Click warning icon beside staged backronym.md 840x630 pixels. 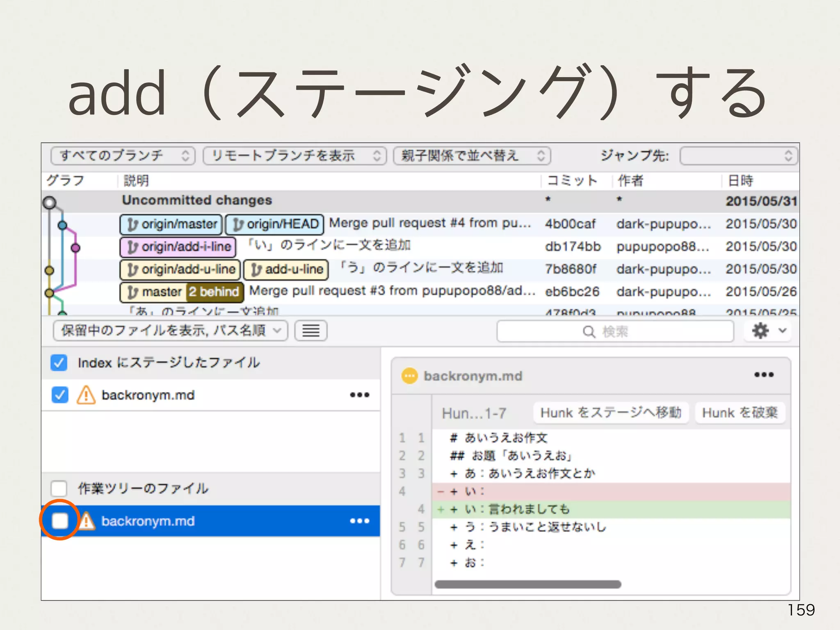click(86, 395)
